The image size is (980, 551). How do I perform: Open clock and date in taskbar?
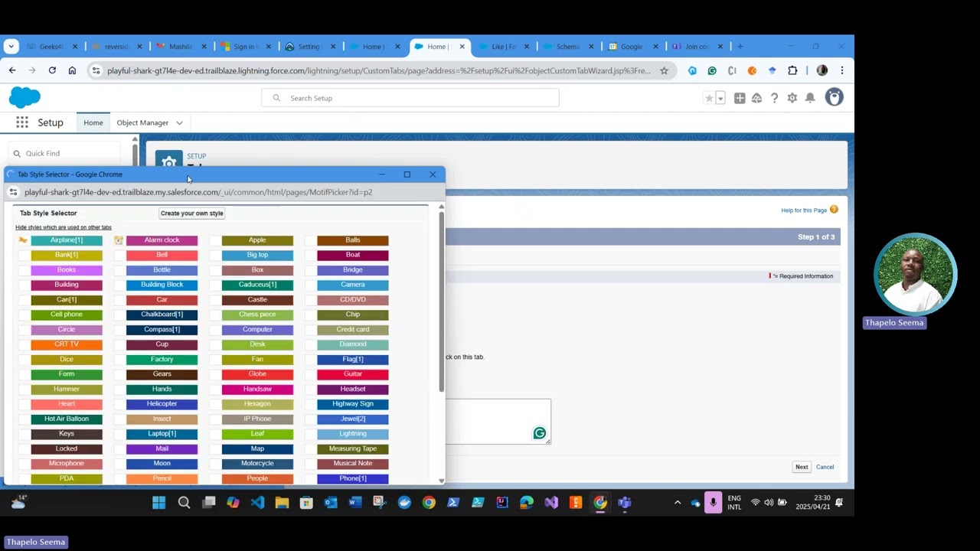813,503
